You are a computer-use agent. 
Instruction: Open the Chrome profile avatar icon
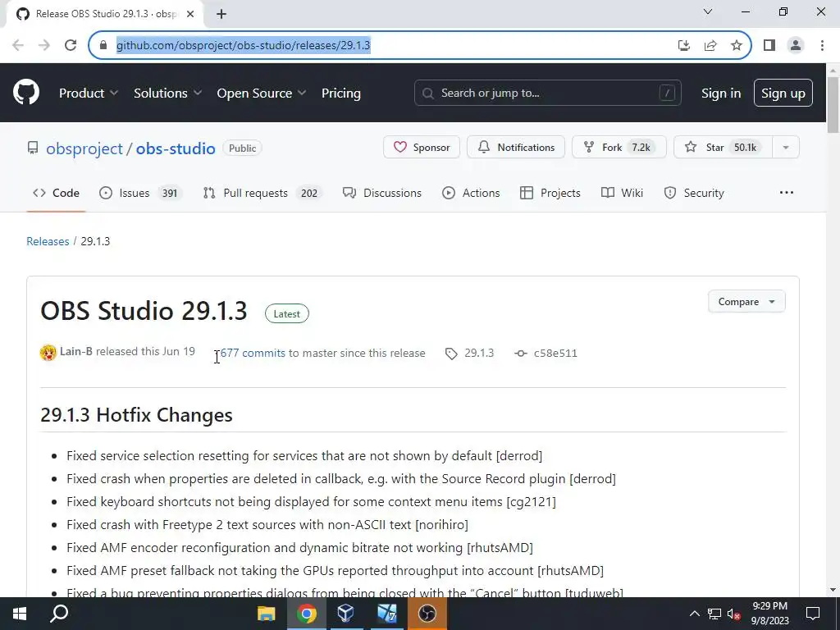(x=796, y=45)
